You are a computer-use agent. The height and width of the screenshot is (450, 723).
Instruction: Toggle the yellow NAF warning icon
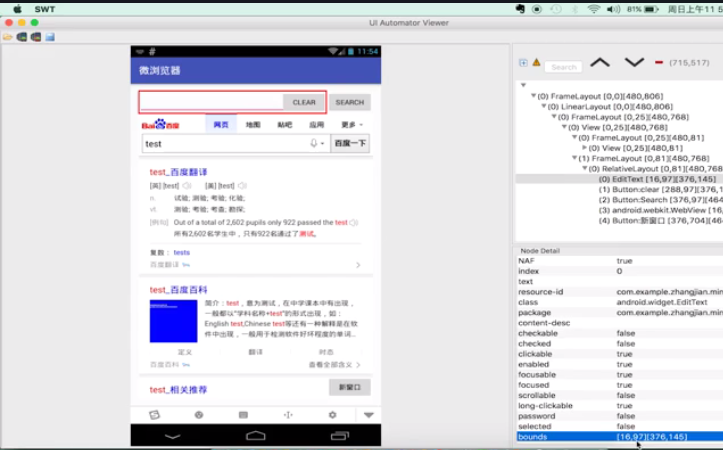(536, 62)
